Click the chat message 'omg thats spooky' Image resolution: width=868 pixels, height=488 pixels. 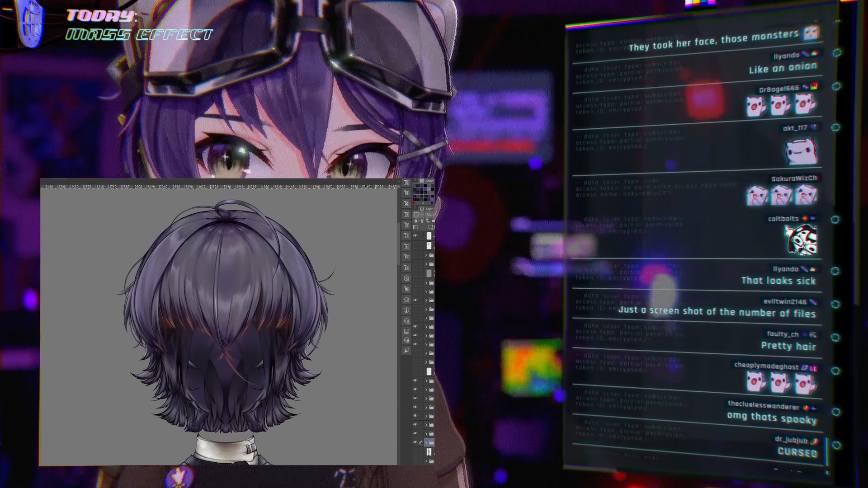[772, 418]
